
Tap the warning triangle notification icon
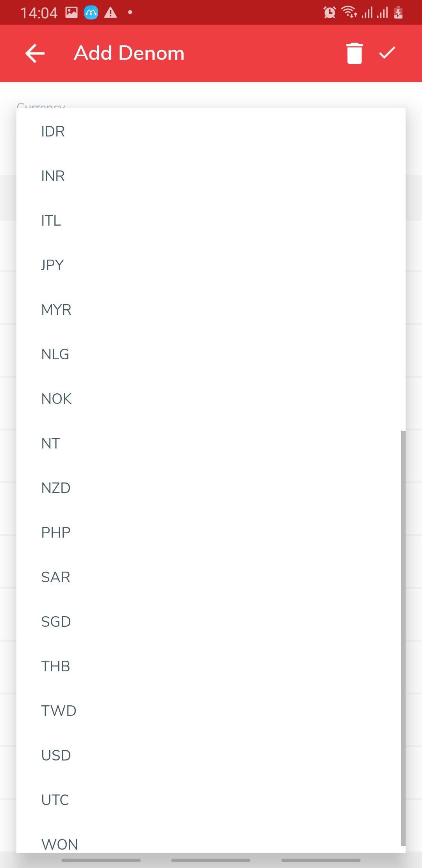tap(111, 13)
